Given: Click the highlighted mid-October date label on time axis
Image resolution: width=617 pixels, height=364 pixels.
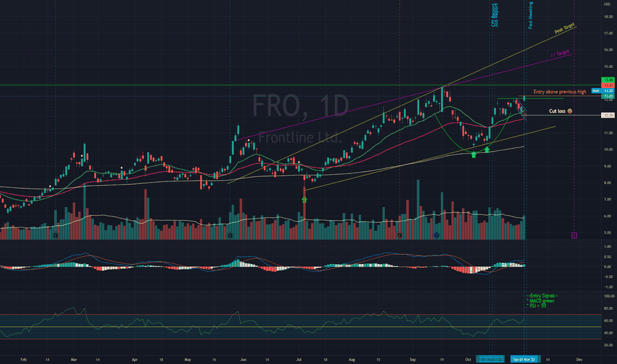Looking at the screenshot, I should pos(490,359).
